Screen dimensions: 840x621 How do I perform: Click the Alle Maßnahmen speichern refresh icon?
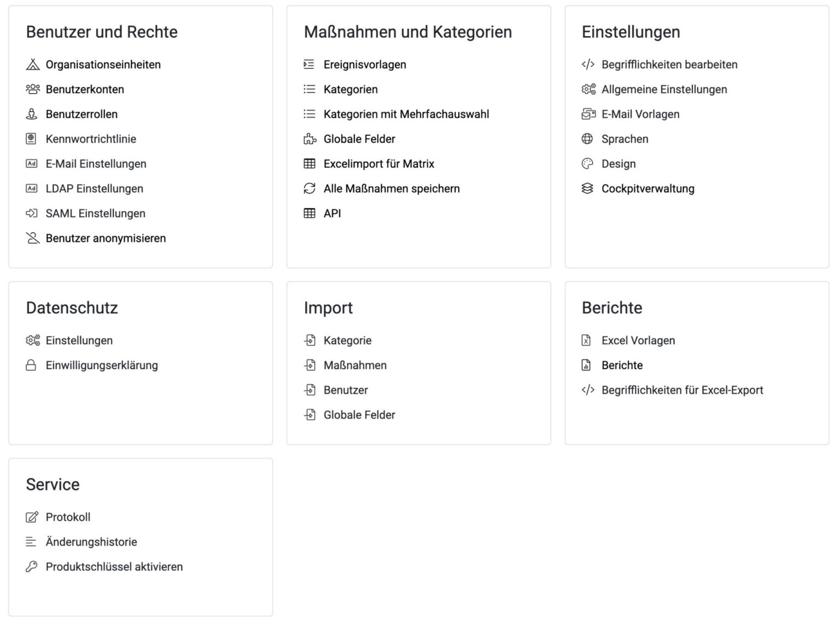(x=310, y=189)
